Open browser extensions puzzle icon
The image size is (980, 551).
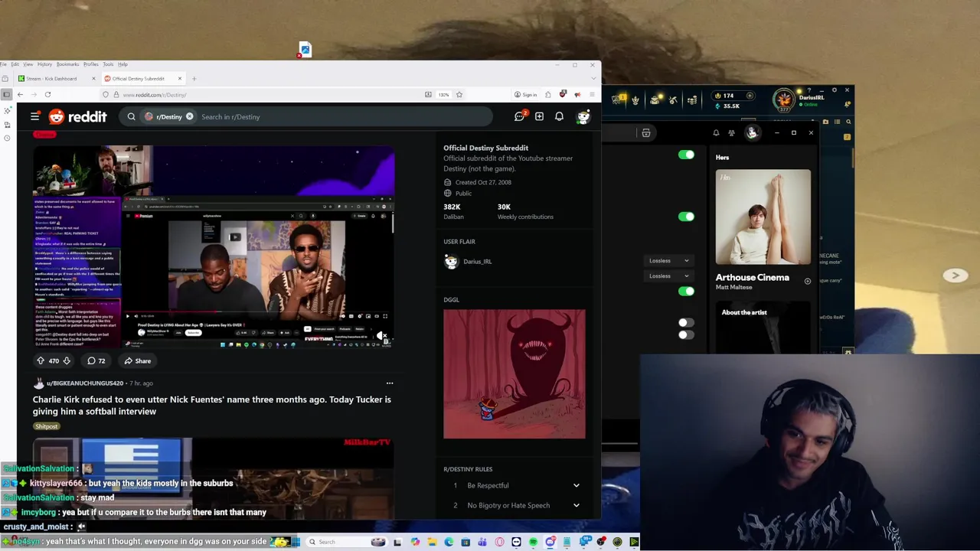pos(548,94)
